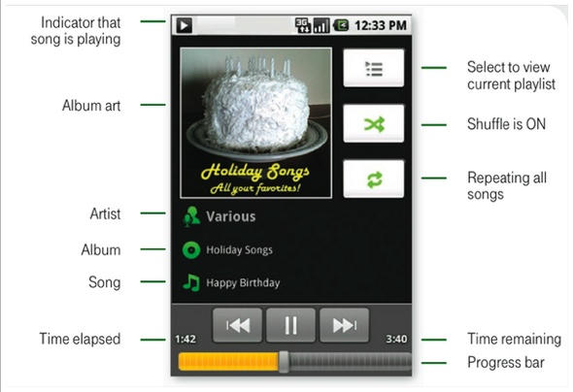Click the unplayed gray part of progress bar
Viewport: 573px width, 392px height.
[x=350, y=362]
